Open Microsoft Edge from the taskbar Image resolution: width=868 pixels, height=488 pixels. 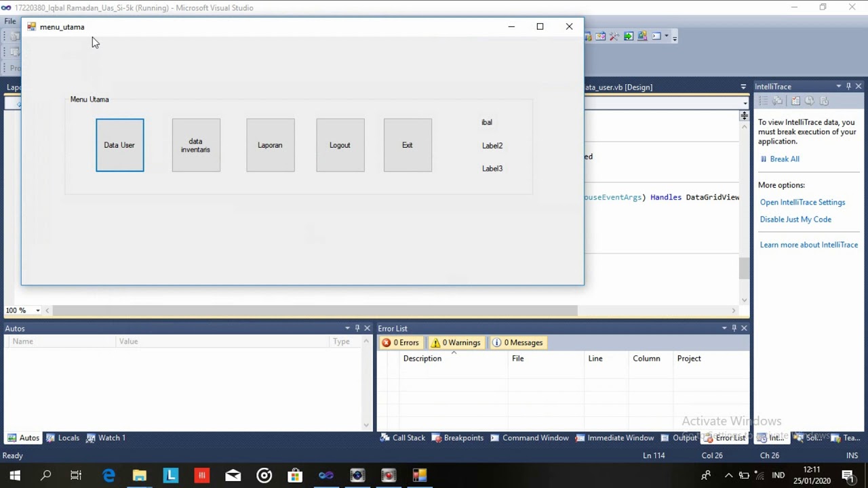pyautogui.click(x=108, y=475)
